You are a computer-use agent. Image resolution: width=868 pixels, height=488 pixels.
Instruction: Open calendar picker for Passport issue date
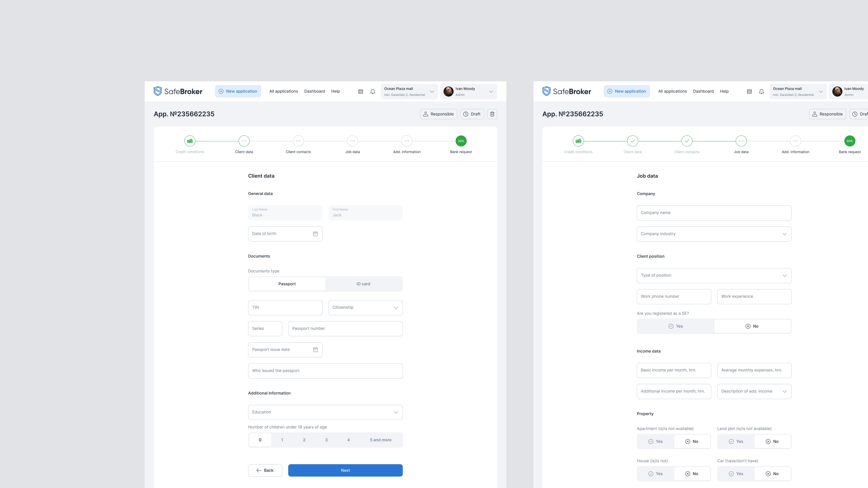[x=315, y=350]
